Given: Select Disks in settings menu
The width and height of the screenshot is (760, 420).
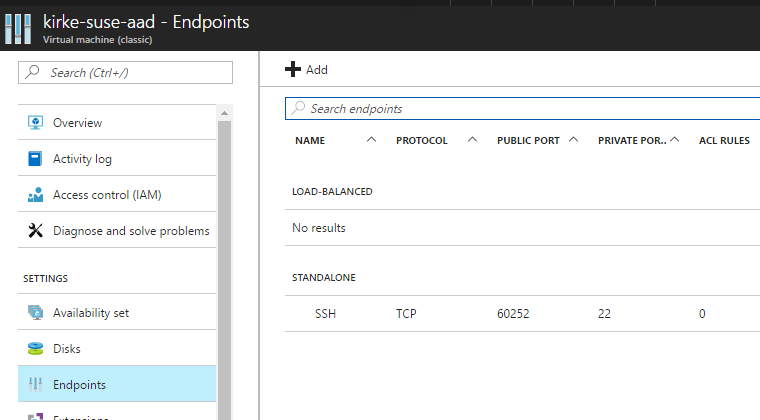Looking at the screenshot, I should (x=117, y=349).
